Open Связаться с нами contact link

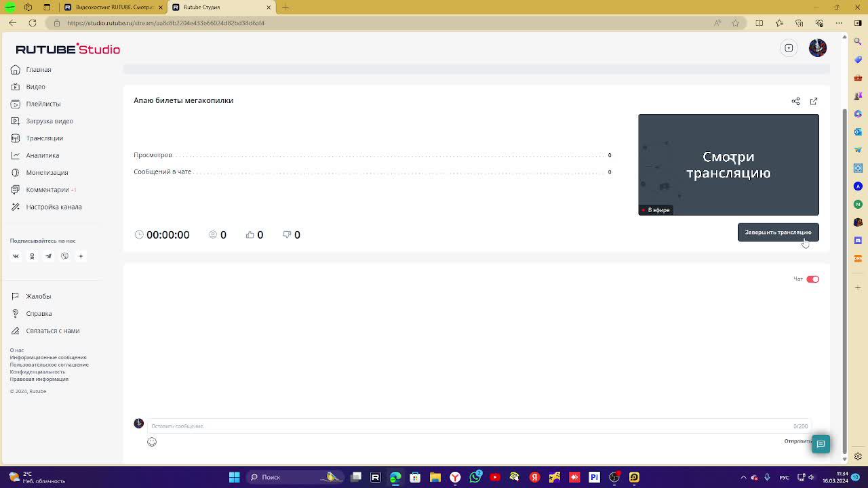(x=45, y=331)
